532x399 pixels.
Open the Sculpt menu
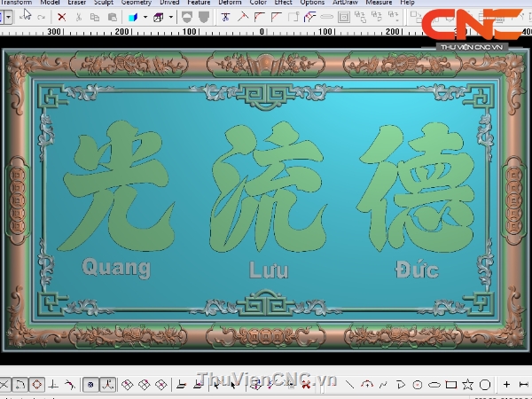(x=104, y=3)
